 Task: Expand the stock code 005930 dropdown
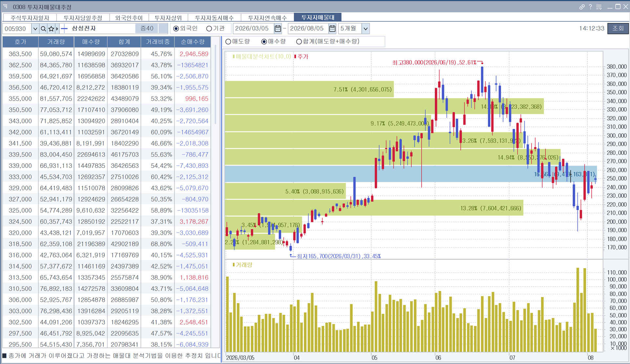[x=35, y=29]
